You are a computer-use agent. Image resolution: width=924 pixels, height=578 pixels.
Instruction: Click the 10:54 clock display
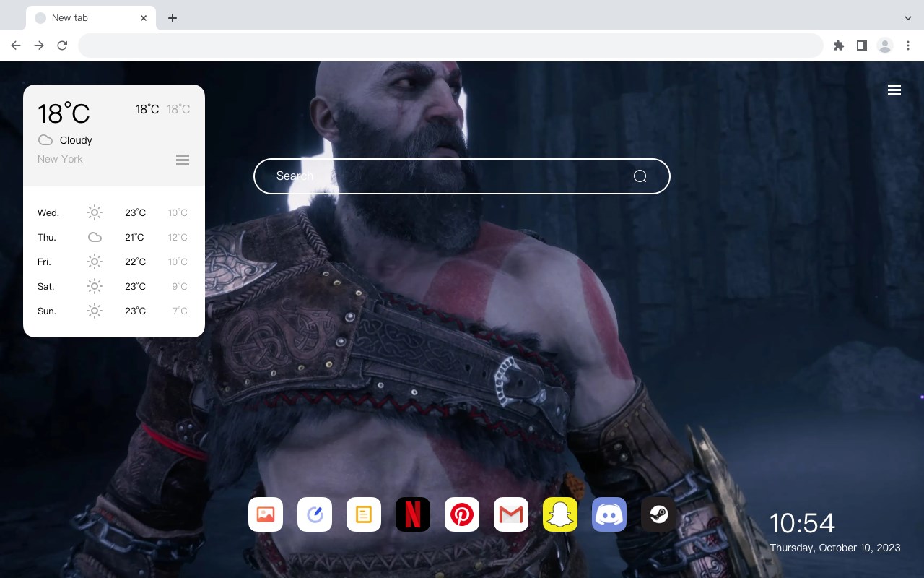(x=802, y=523)
